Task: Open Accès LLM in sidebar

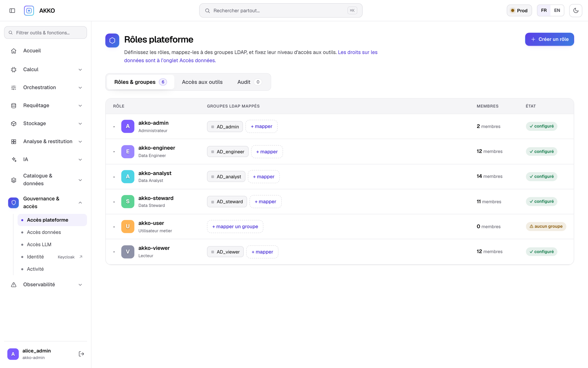Action: [x=52, y=244]
